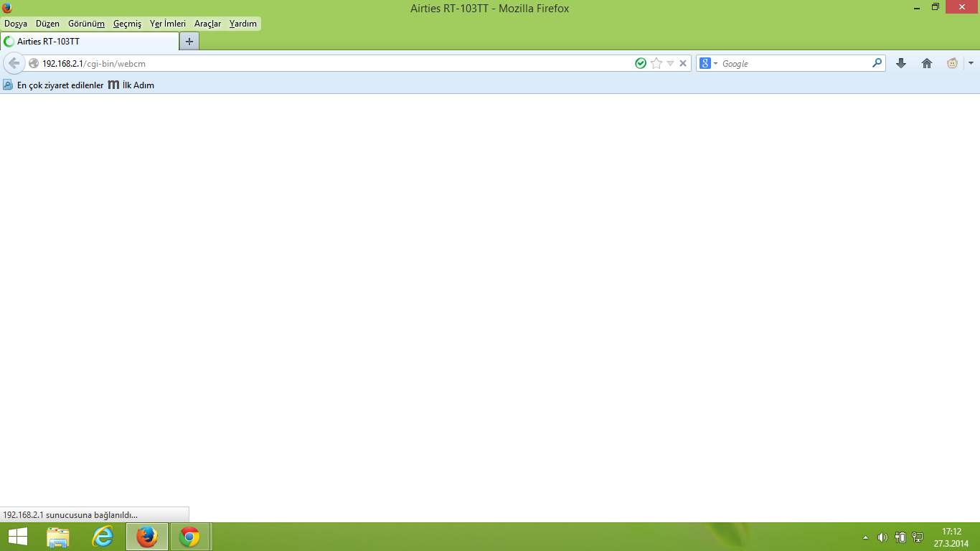980x551 pixels.
Task: Show hidden system tray icons
Action: pyautogui.click(x=865, y=537)
